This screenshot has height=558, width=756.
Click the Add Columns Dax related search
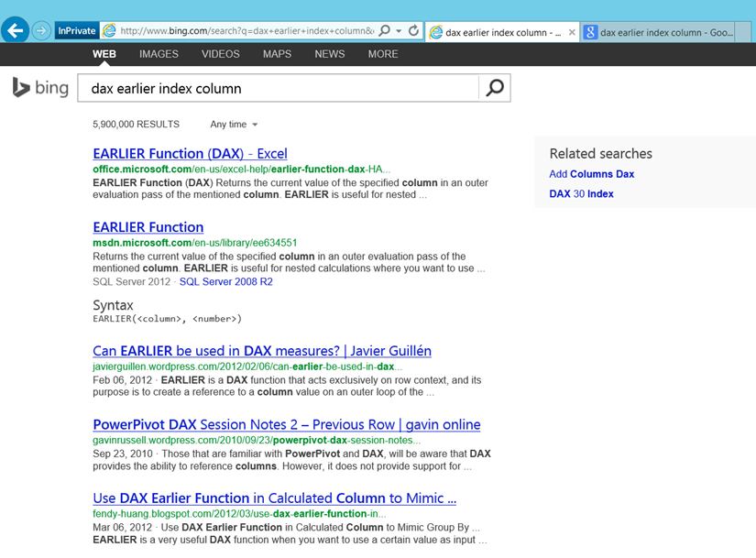pos(591,173)
